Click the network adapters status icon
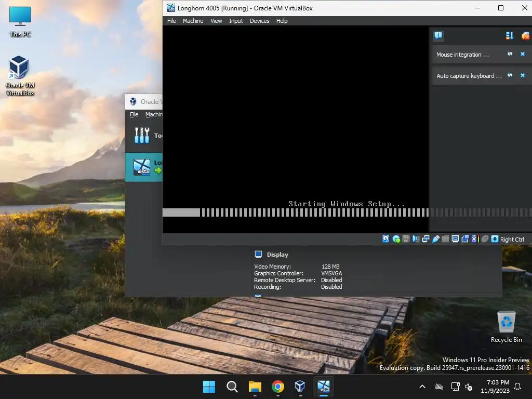This screenshot has width=532, height=399. pos(425,239)
